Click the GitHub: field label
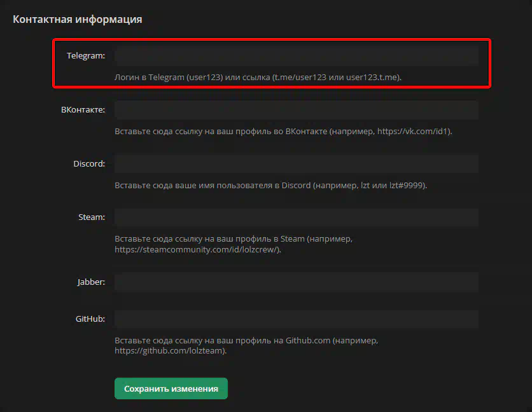Viewport: 532px width, 412px height. [x=90, y=319]
